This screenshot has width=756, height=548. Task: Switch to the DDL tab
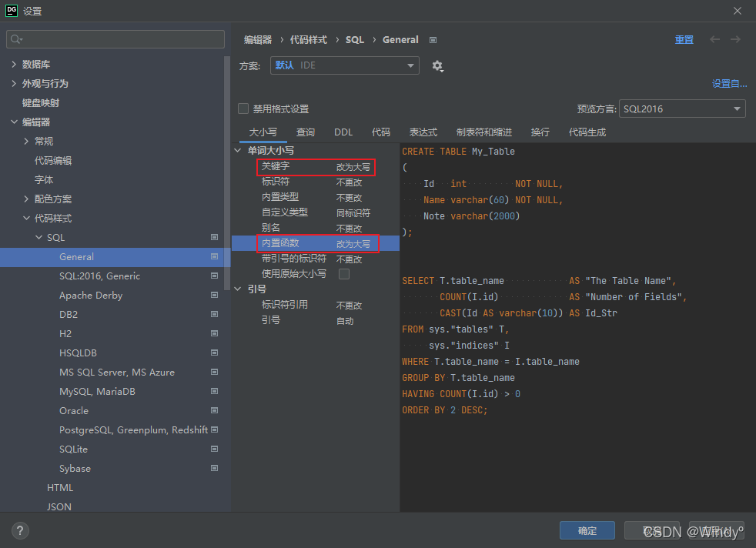(x=343, y=132)
